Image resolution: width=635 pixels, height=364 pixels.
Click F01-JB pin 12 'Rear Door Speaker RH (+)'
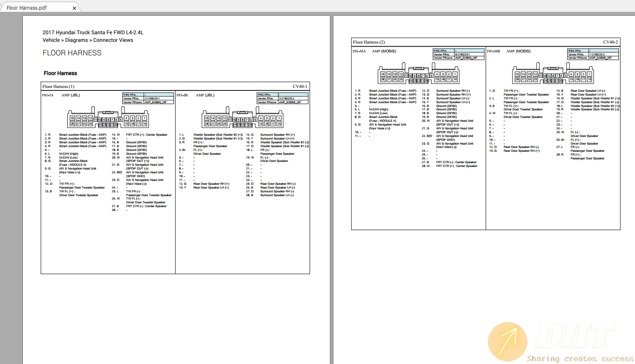(212, 184)
